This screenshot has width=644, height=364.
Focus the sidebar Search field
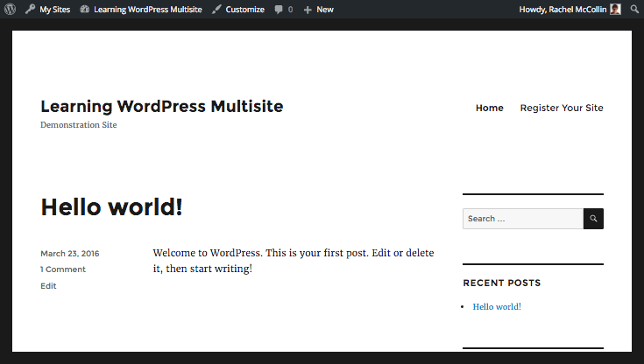tap(523, 219)
